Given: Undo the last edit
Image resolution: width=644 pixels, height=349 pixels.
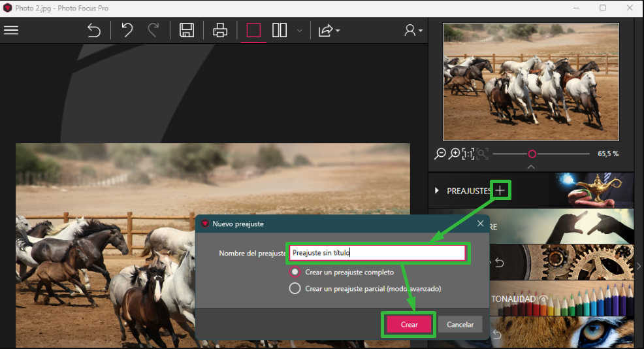Looking at the screenshot, I should [x=127, y=31].
